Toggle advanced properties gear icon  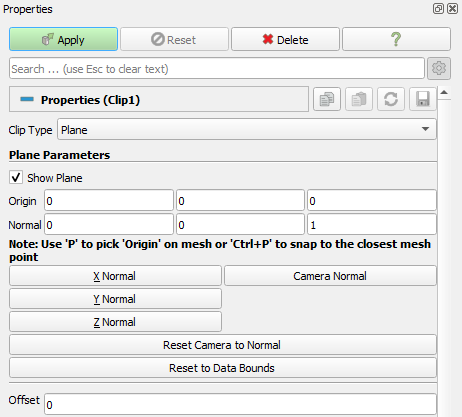(x=439, y=68)
